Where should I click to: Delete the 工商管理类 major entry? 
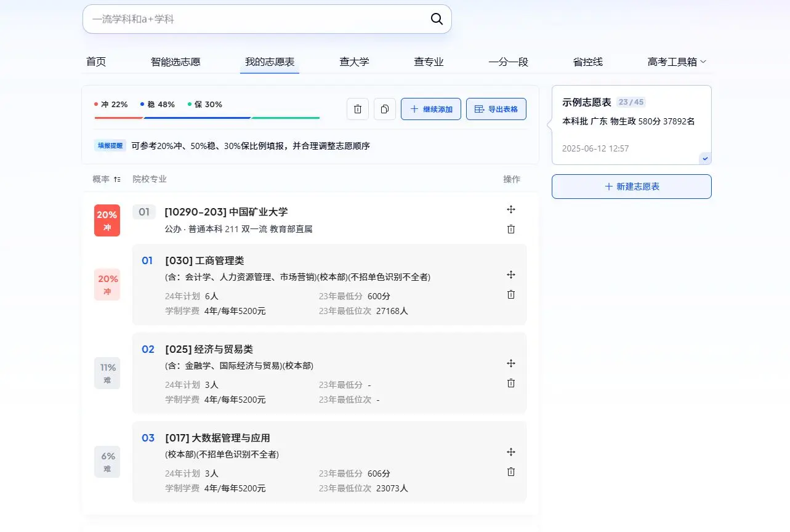[510, 294]
